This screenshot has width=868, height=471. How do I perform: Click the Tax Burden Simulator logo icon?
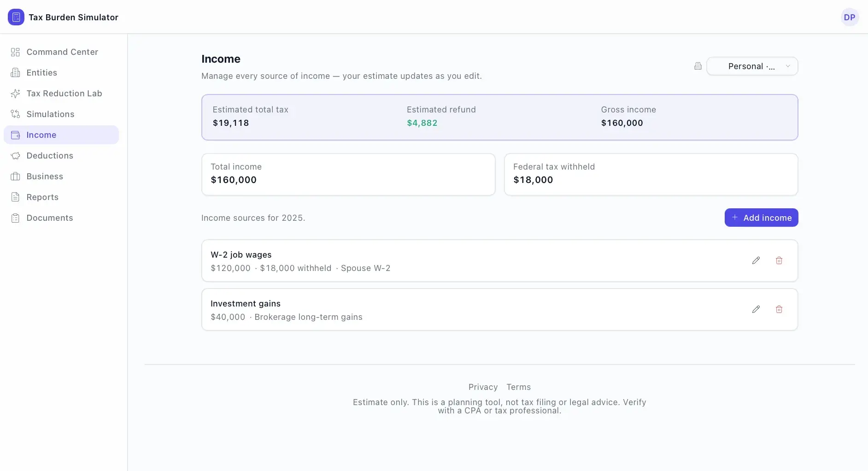coord(16,17)
